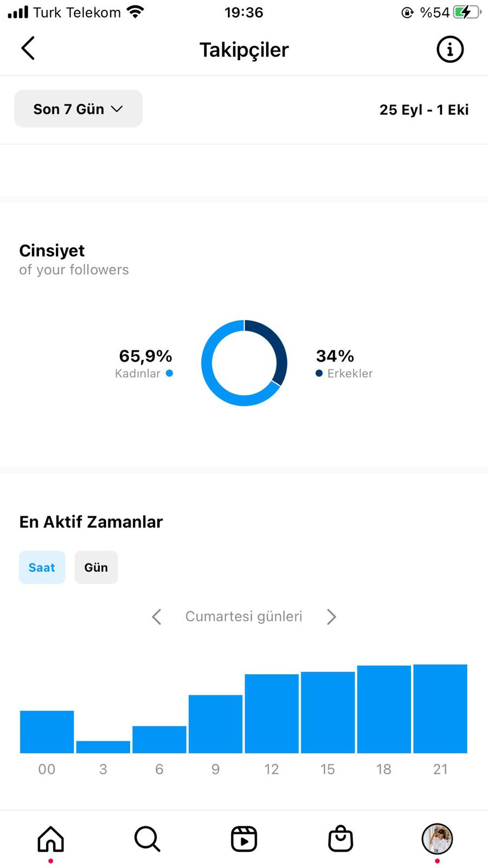Open the Reels icon in bottom bar
Screen dimensions: 488x868
click(244, 839)
